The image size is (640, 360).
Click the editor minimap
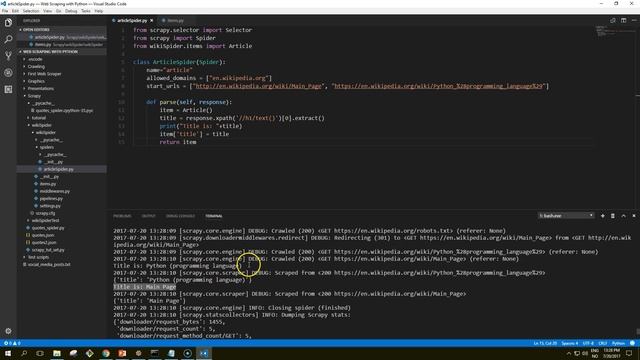[614, 31]
